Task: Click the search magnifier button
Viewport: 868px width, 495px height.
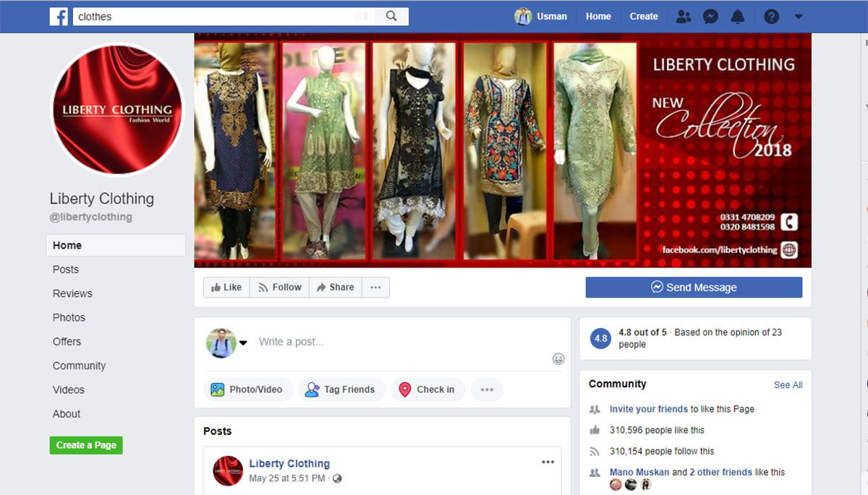Action: pos(391,16)
